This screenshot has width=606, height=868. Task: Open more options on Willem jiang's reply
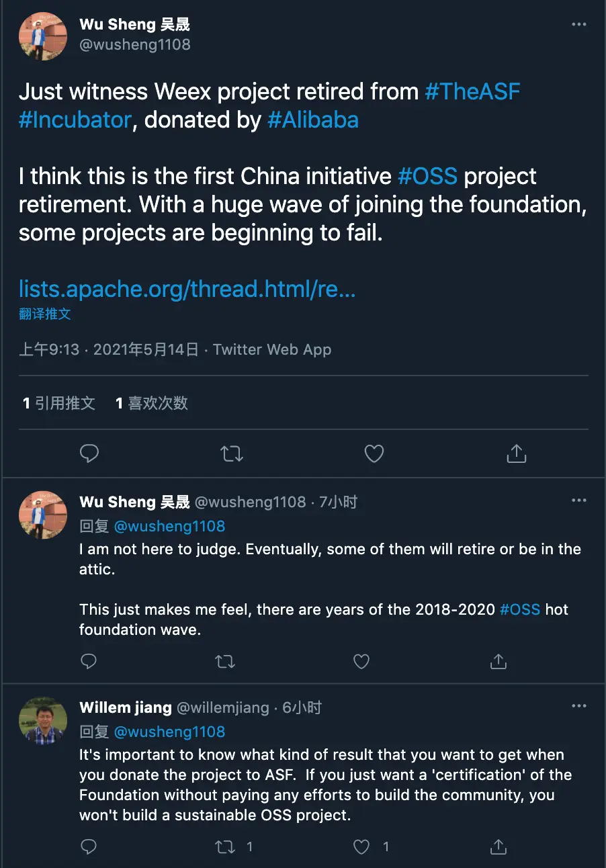[x=578, y=707]
